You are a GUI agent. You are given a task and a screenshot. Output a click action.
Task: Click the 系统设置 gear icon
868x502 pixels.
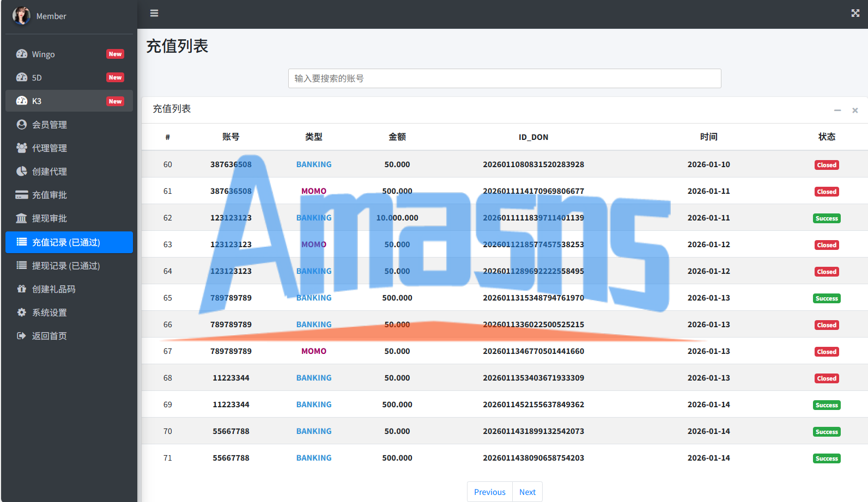[x=22, y=312]
